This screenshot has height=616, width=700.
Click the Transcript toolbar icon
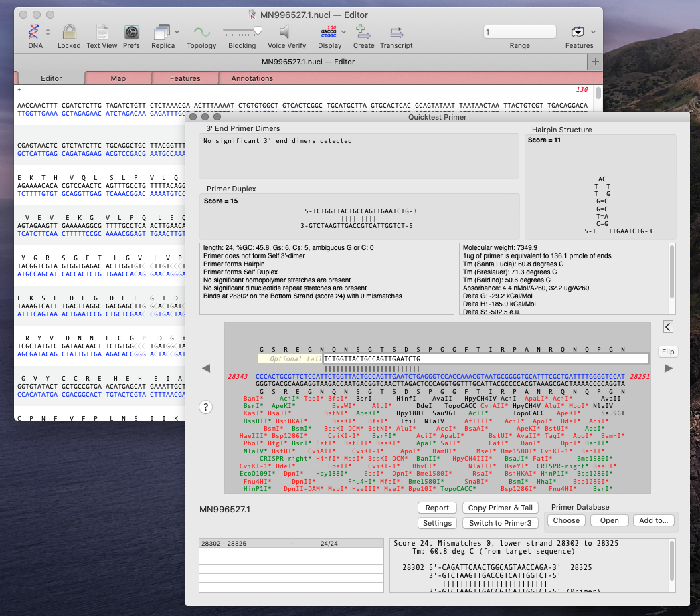click(396, 31)
